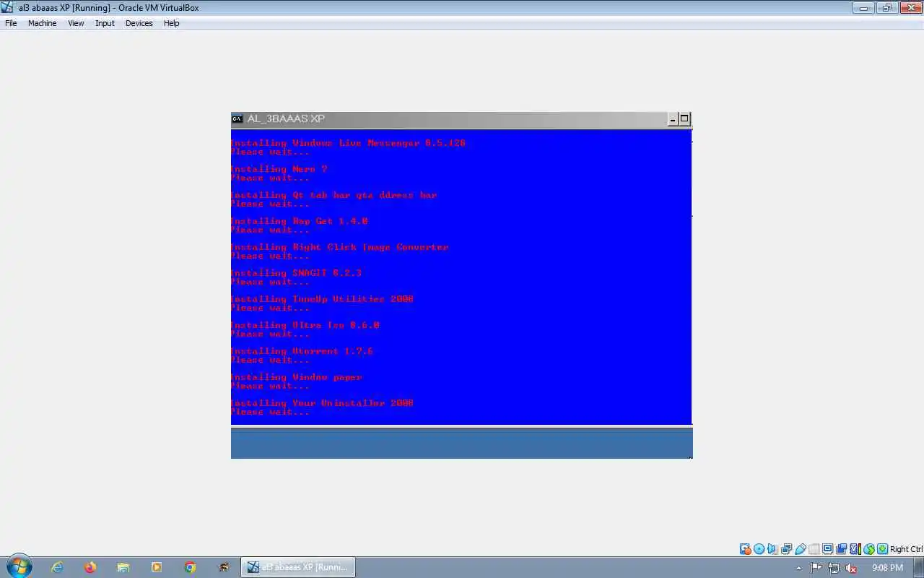Launch Firefox from the taskbar
This screenshot has height=578, width=924.
click(90, 567)
